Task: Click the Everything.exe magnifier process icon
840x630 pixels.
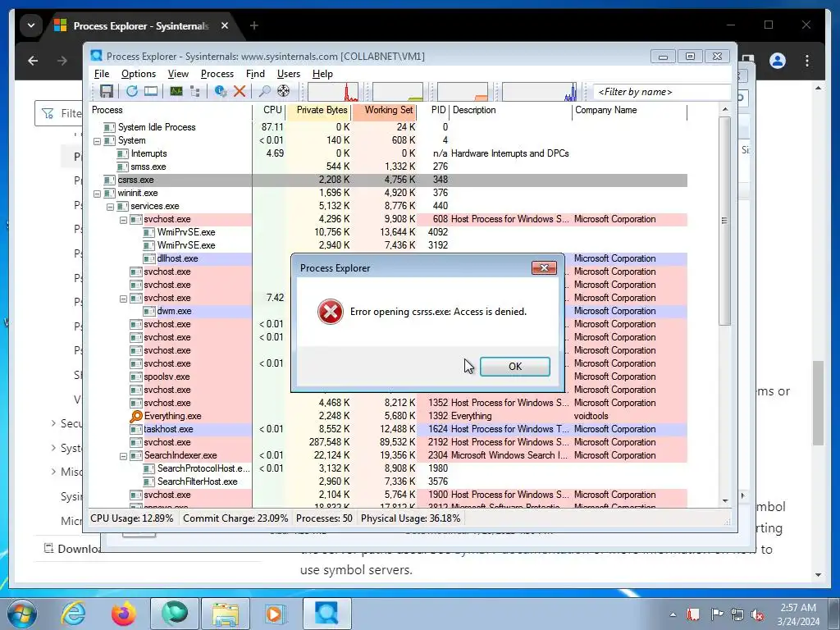Action: click(136, 416)
